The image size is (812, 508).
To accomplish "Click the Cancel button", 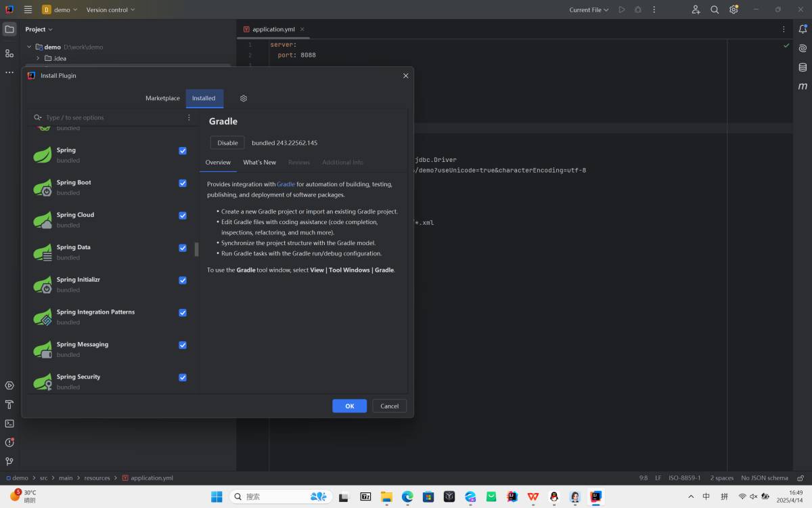I will click(390, 406).
